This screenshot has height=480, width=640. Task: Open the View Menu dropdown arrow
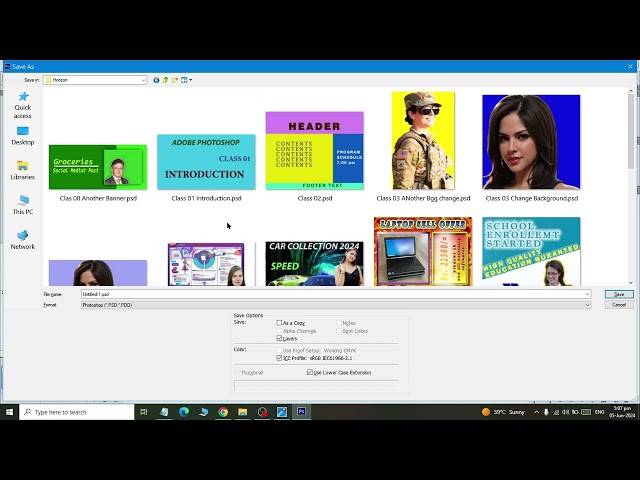tap(191, 80)
